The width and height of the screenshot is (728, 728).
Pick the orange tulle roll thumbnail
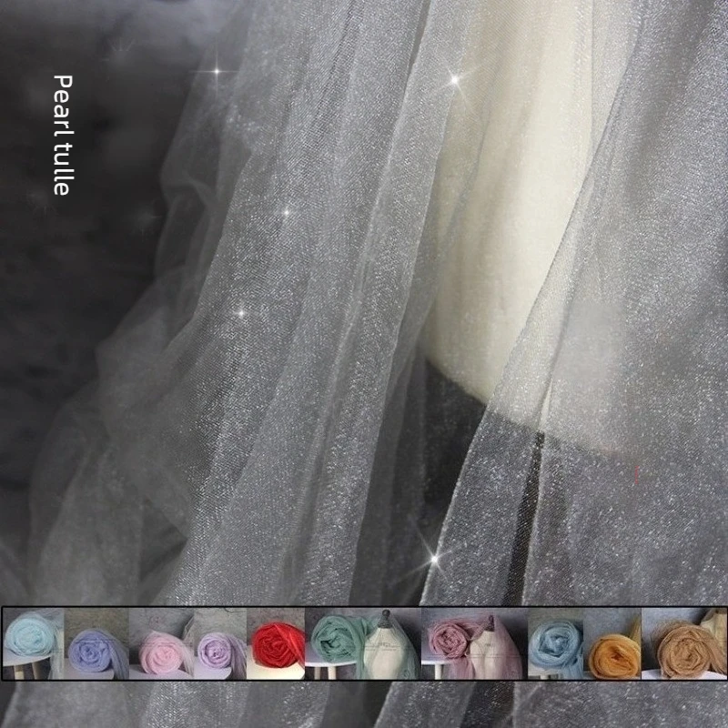[612, 643]
